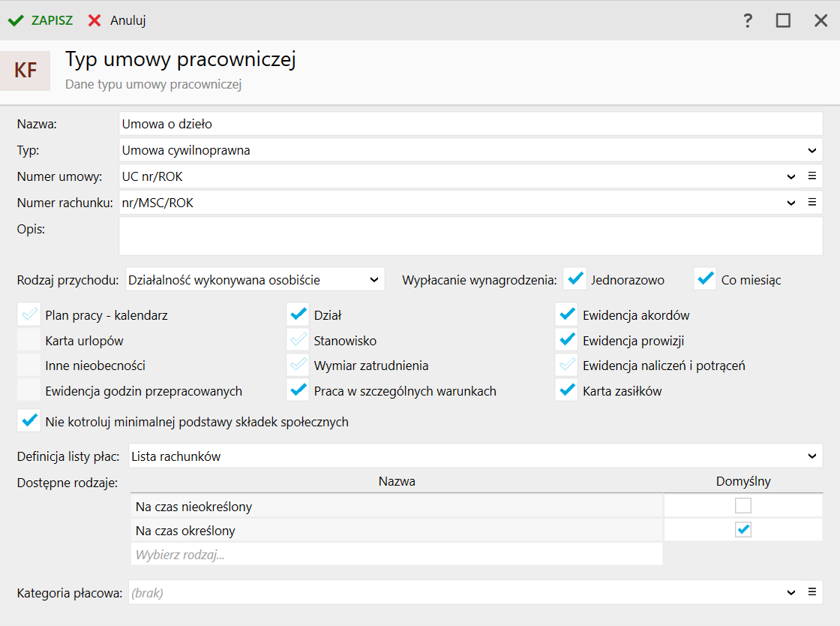Screen dimensions: 840x626
Task: Open the Kategoria płacowa dropdown arrow
Action: pos(791,592)
